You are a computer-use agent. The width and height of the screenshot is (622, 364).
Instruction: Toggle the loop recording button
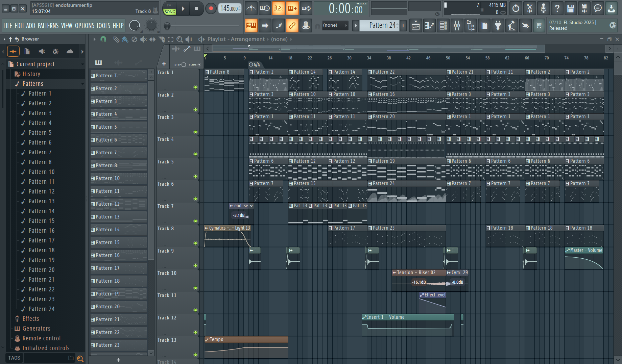tap(306, 8)
